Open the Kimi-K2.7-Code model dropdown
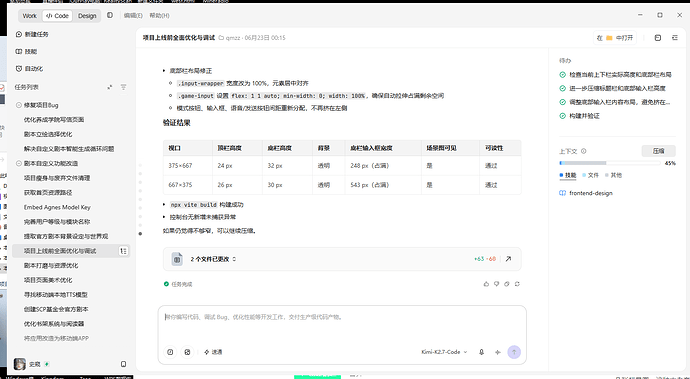Screen dimensions: 690x379 pyautogui.click(x=444, y=352)
